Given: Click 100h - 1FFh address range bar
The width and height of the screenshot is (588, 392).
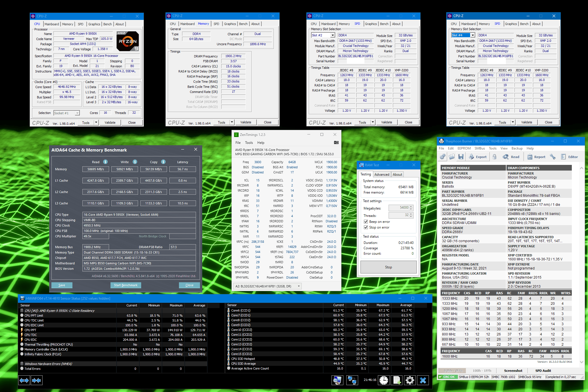Looking at the screenshot, I should point(482,371).
